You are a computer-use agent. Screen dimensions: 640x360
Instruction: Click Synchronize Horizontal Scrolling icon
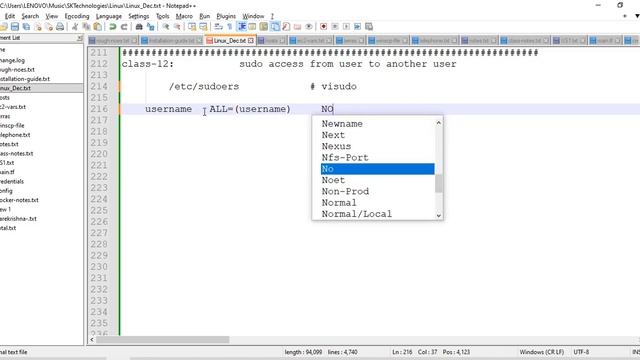coord(203,27)
